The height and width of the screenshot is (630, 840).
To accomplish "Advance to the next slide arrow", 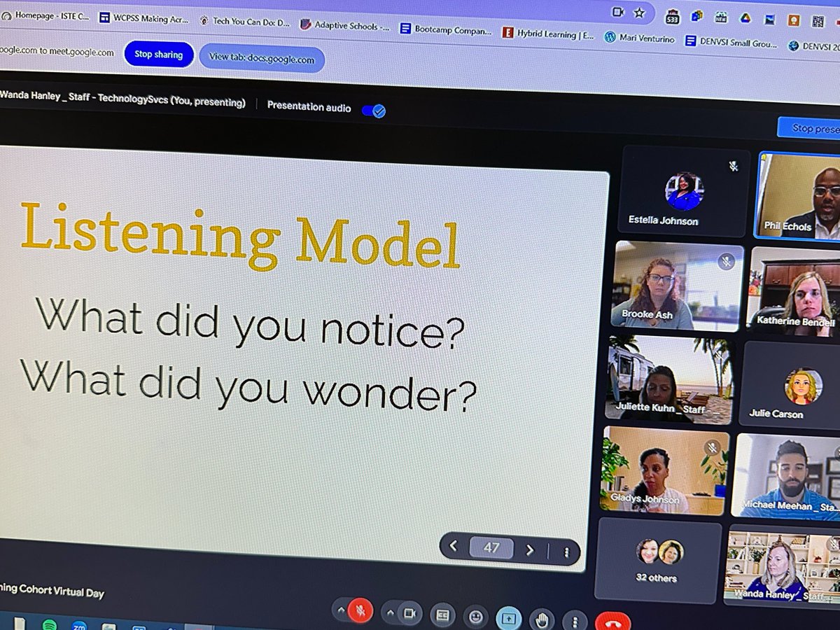I will coord(530,549).
